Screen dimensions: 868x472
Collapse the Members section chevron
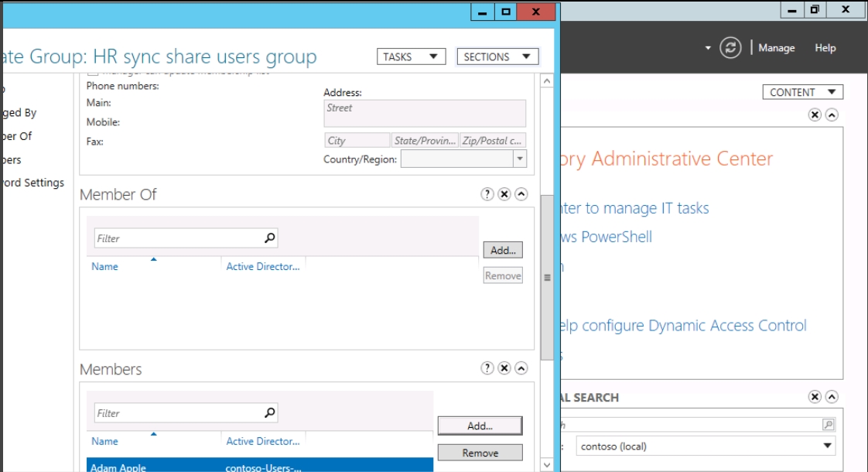point(521,368)
